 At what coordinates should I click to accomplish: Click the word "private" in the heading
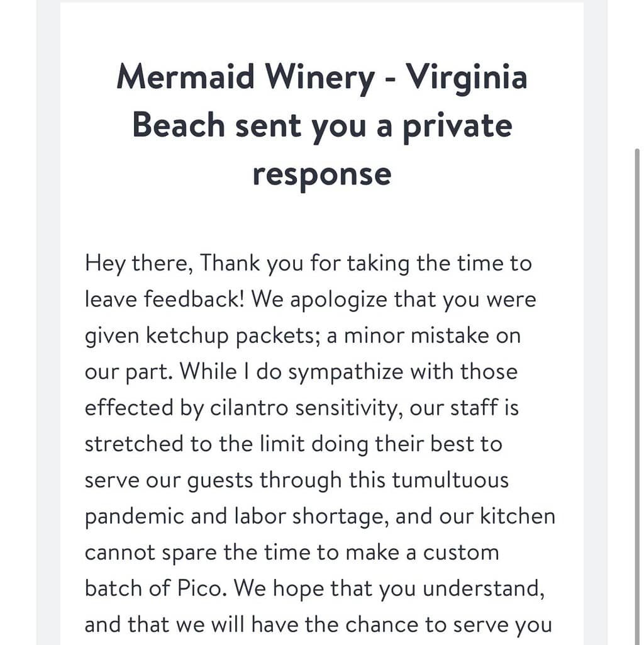[x=457, y=126]
